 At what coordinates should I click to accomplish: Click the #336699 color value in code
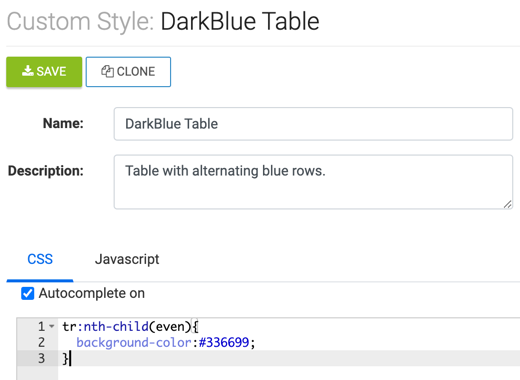pyautogui.click(x=224, y=342)
